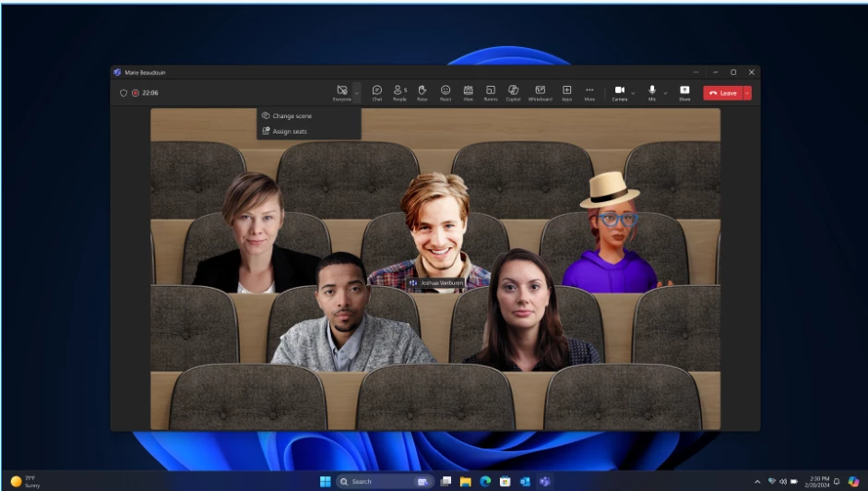
Task: Click the shield security icon
Action: pyautogui.click(x=124, y=93)
